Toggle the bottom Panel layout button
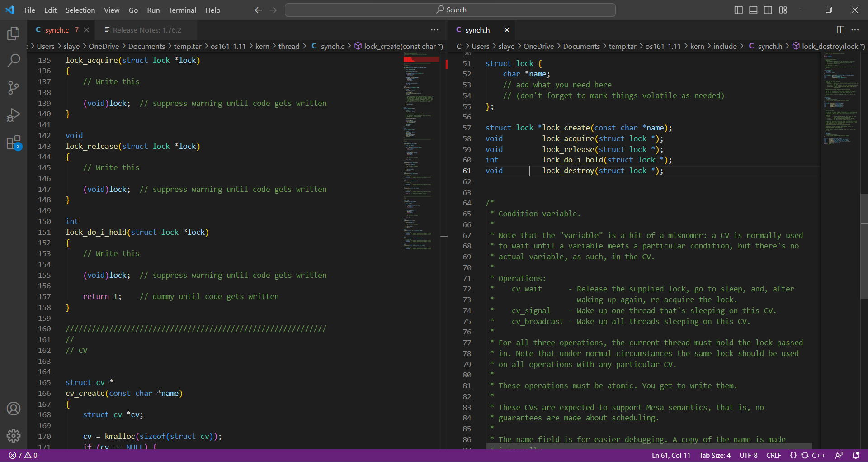Viewport: 868px width, 462px height. [x=753, y=10]
